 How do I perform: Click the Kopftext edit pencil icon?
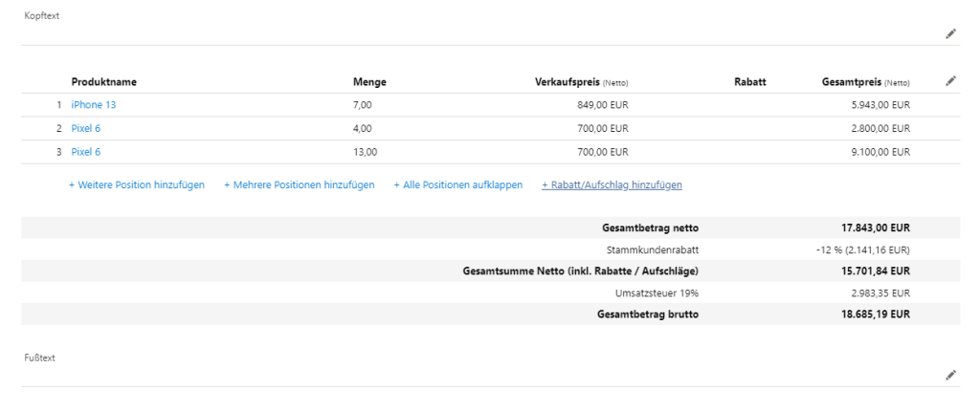coord(950,33)
